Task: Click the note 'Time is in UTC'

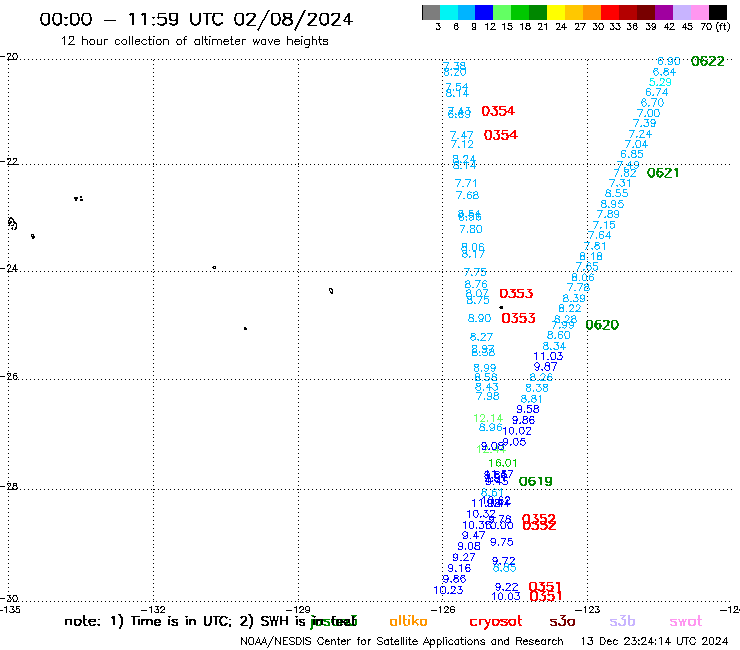Action: tap(179, 621)
